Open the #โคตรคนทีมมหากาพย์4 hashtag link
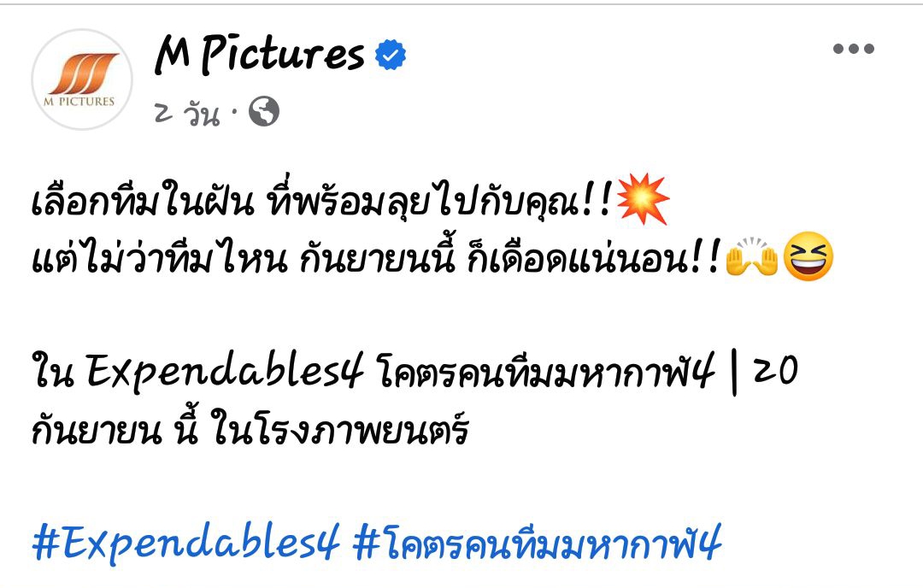 [538, 543]
